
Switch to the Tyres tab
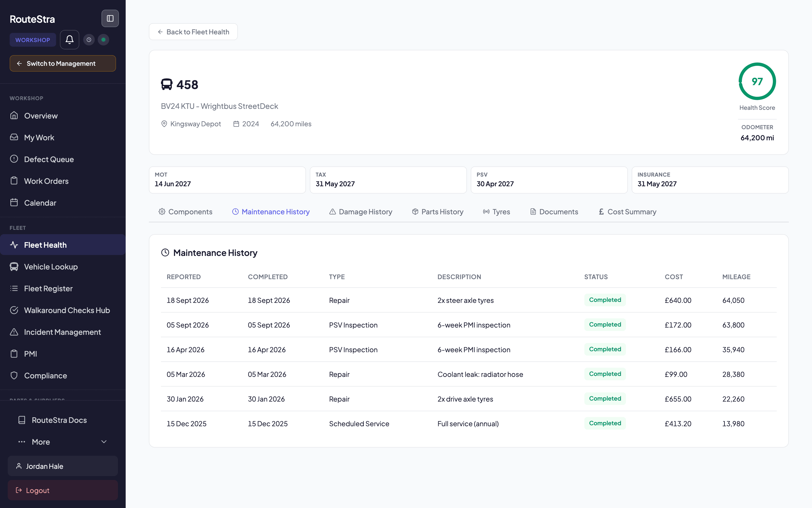pos(497,212)
